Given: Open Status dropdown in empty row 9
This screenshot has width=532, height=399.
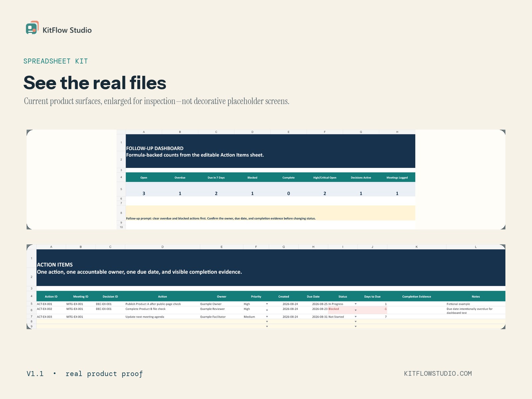Looking at the screenshot, I should tap(356, 327).
